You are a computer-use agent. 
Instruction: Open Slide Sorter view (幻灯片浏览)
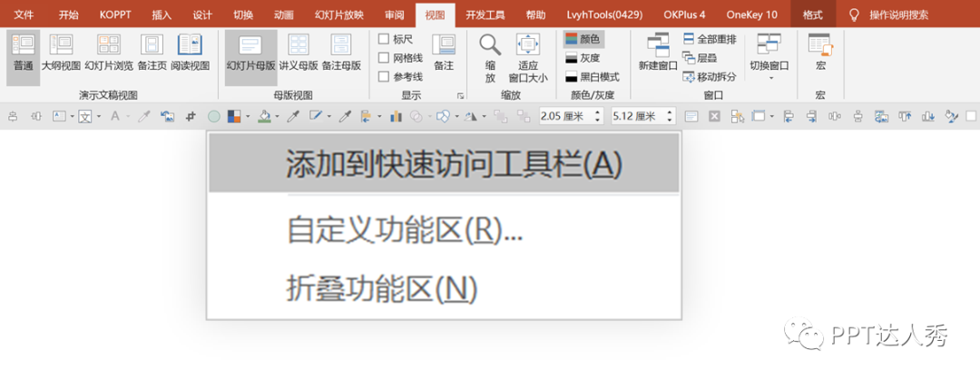pyautogui.click(x=109, y=52)
